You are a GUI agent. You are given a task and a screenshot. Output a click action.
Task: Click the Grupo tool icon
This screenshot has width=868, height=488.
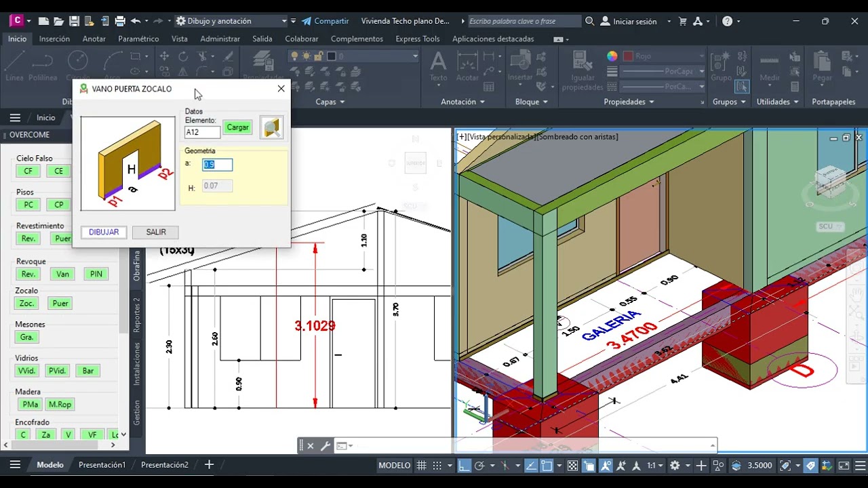[721, 66]
